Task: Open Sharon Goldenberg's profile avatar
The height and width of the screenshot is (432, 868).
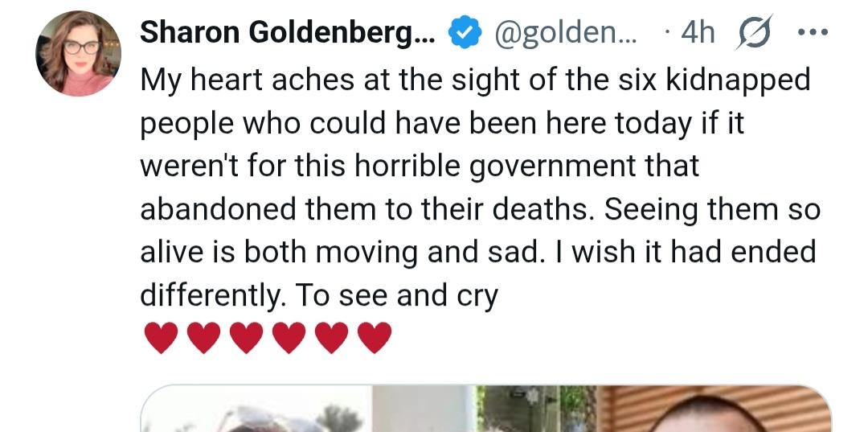Action: 78,54
